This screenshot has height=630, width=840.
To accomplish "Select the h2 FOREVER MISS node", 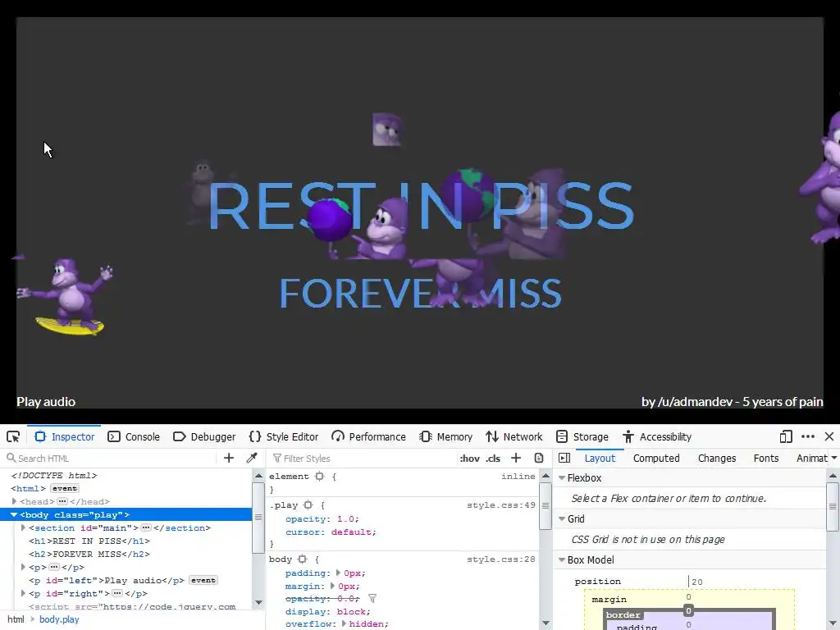I will point(89,554).
